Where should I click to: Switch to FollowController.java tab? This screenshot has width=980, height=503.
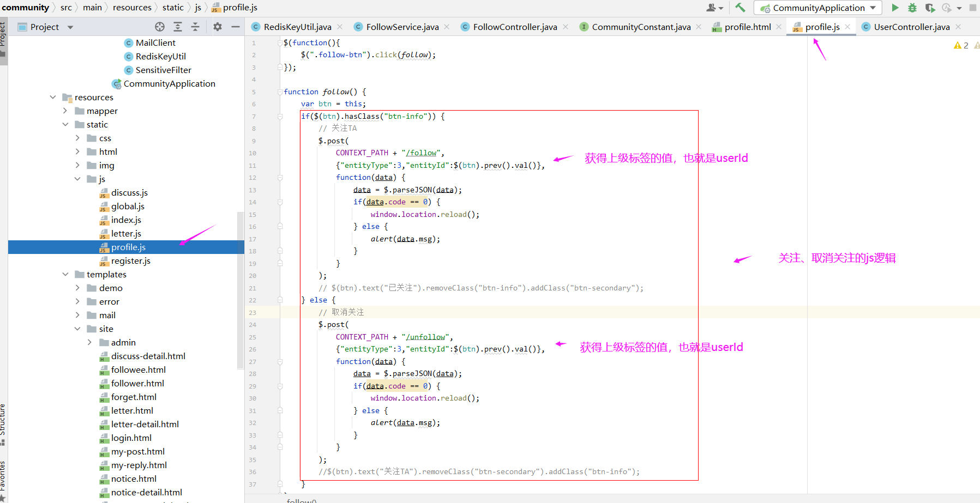(515, 27)
